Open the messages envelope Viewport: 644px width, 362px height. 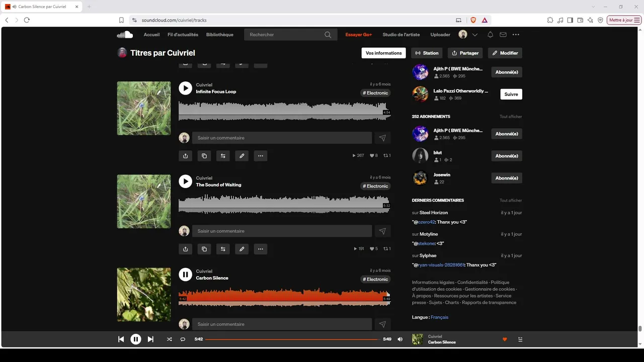click(x=503, y=35)
